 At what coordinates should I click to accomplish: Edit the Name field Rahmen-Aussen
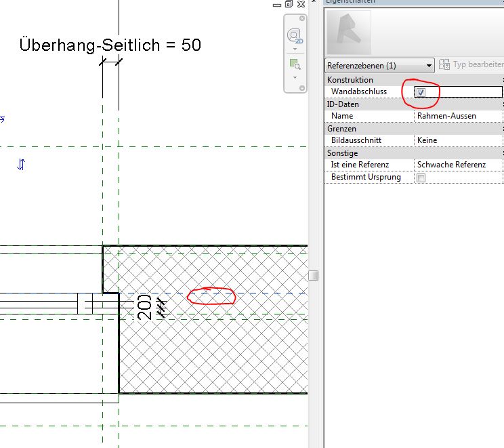[458, 116]
